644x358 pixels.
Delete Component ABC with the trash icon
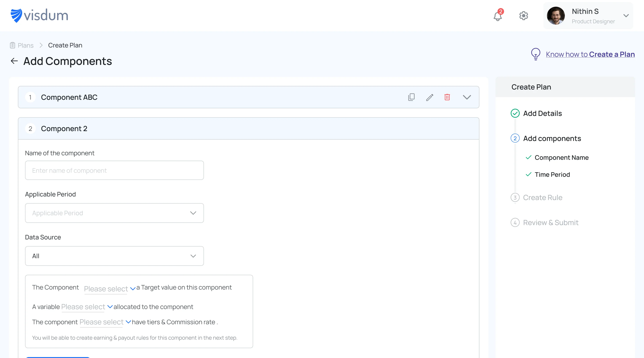(447, 97)
